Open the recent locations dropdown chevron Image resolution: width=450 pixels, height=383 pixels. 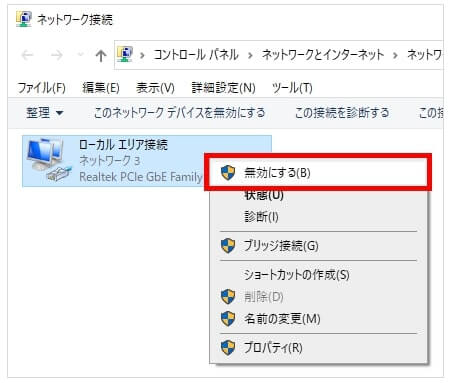pos(80,55)
